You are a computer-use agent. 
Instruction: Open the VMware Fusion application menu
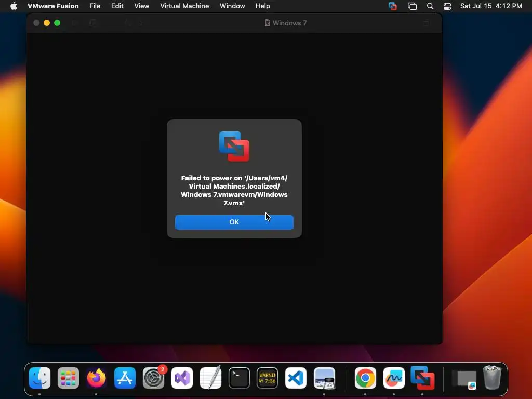click(x=53, y=6)
